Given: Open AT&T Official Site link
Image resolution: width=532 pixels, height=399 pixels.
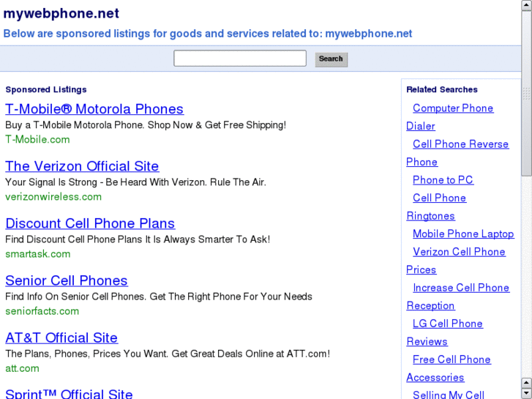Looking at the screenshot, I should click(x=61, y=338).
